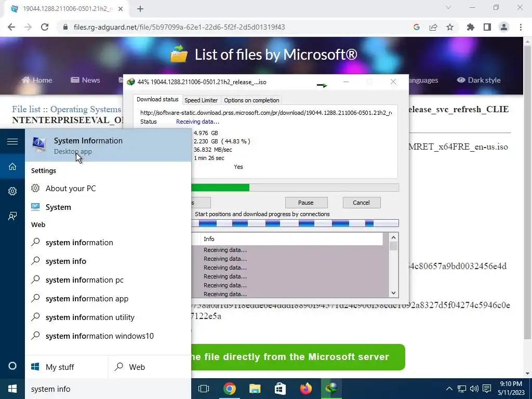Image resolution: width=532 pixels, height=399 pixels.
Task: Open News link on website
Action: [85, 80]
